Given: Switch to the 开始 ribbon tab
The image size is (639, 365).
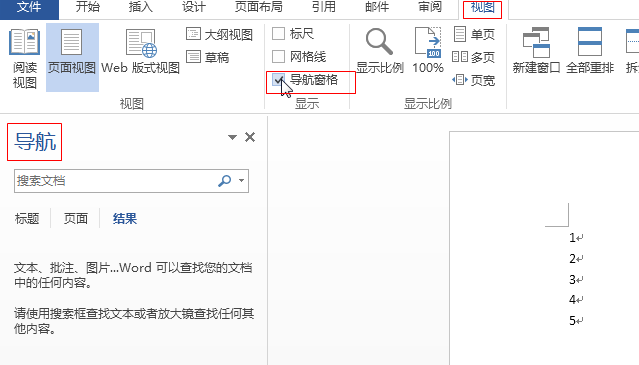Looking at the screenshot, I should 88,7.
